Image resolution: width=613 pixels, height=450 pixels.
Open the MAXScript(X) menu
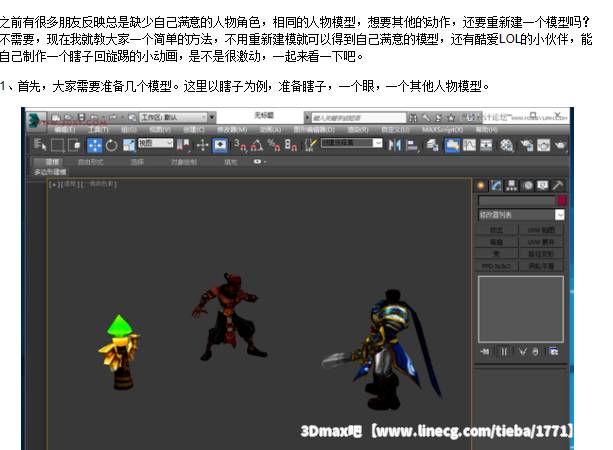pyautogui.click(x=443, y=130)
